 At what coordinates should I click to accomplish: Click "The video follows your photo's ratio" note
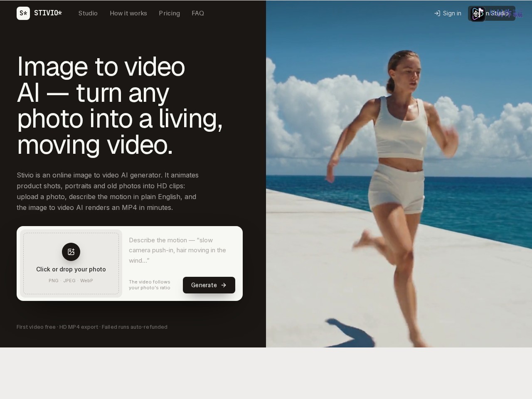150,285
